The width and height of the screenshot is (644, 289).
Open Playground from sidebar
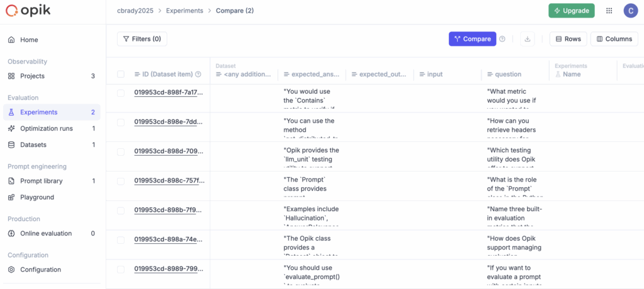tap(37, 197)
